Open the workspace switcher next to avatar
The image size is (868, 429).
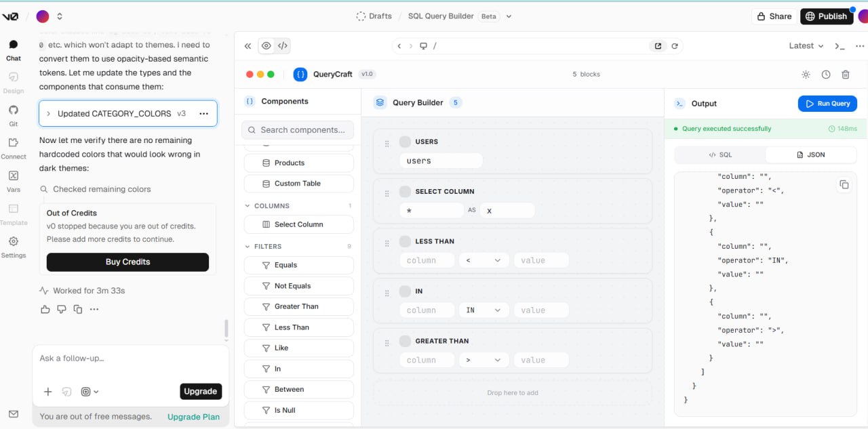pos(60,16)
